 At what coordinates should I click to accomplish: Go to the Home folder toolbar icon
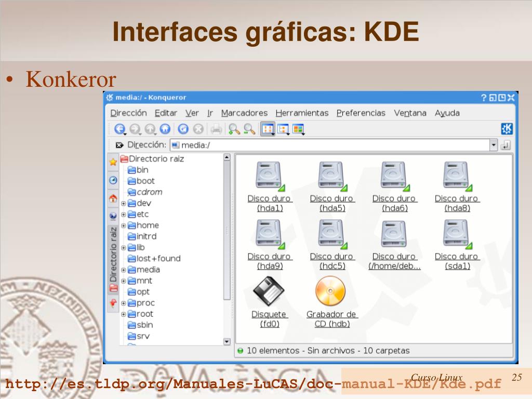(165, 129)
